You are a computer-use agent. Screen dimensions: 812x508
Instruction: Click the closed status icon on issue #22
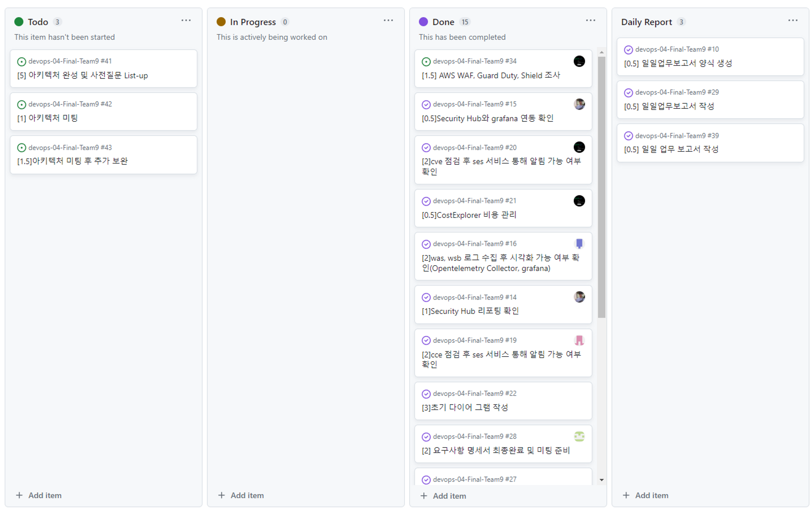[x=426, y=394]
